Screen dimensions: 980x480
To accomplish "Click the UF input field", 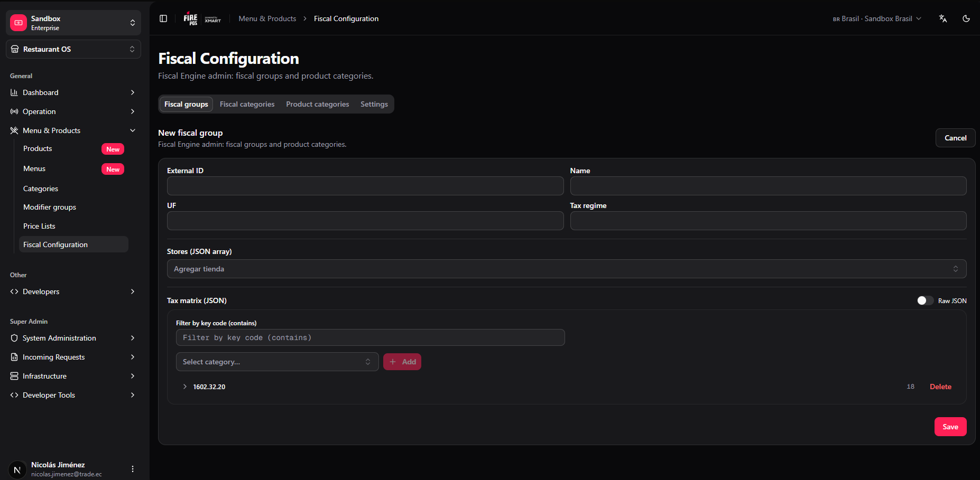I will [365, 221].
